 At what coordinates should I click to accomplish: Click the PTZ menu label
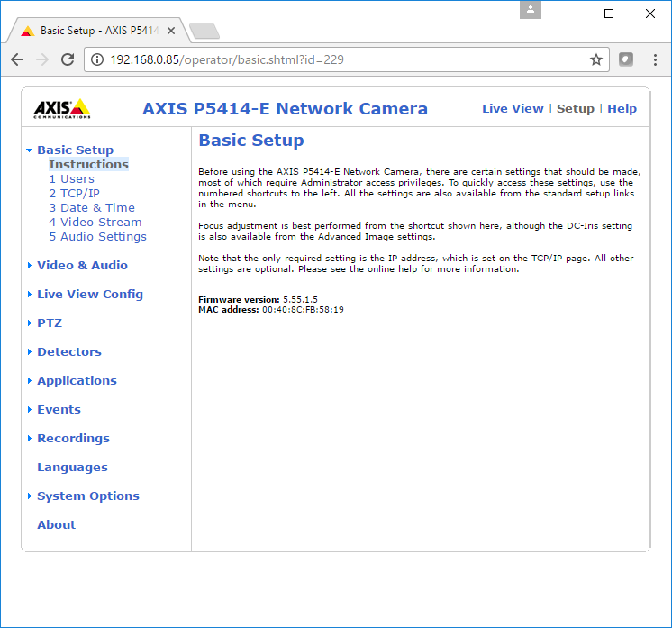(x=50, y=323)
